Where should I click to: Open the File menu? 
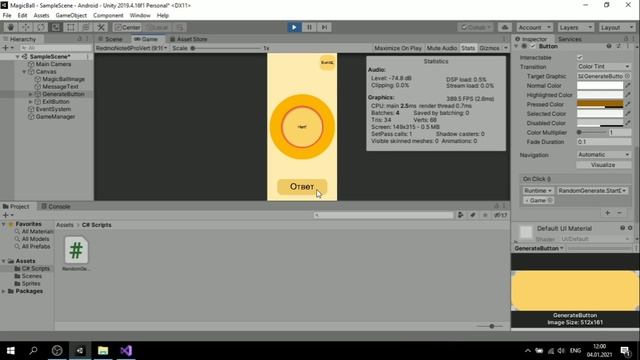(x=7, y=16)
